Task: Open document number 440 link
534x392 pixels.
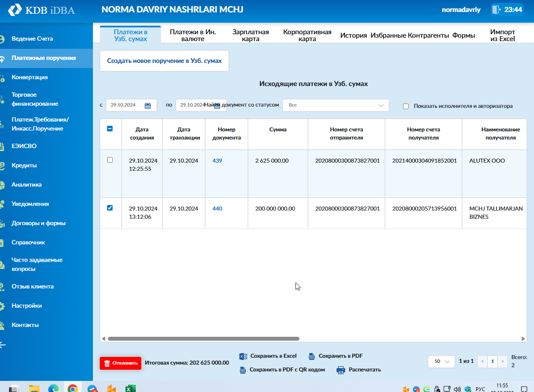Action: (217, 209)
